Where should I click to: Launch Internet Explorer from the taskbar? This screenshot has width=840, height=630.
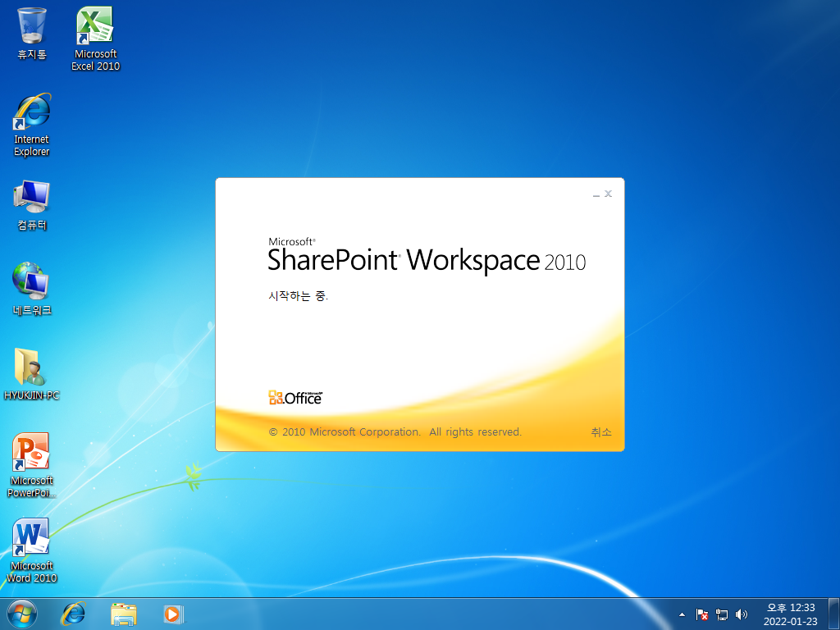coord(73,614)
